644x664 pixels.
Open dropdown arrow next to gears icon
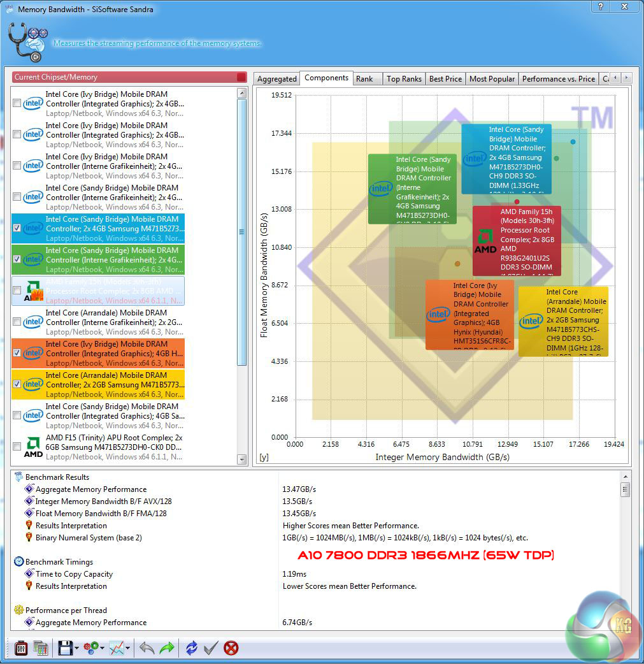tap(102, 648)
